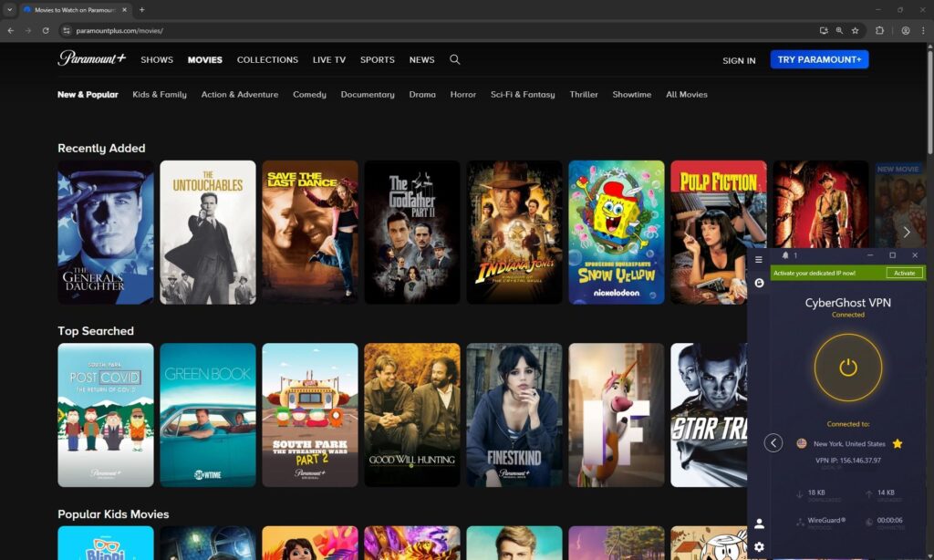This screenshot has height=560, width=934.
Task: Open the Movies menu
Action: (x=205, y=59)
